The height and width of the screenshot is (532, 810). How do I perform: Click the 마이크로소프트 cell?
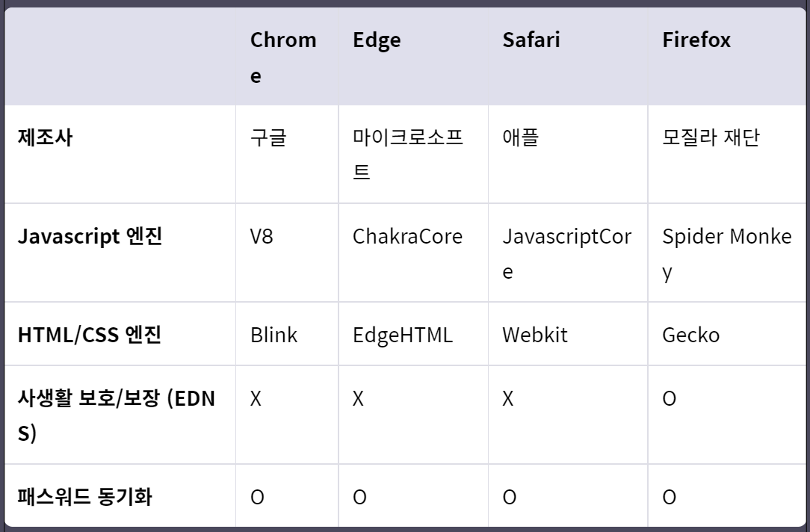(408, 154)
